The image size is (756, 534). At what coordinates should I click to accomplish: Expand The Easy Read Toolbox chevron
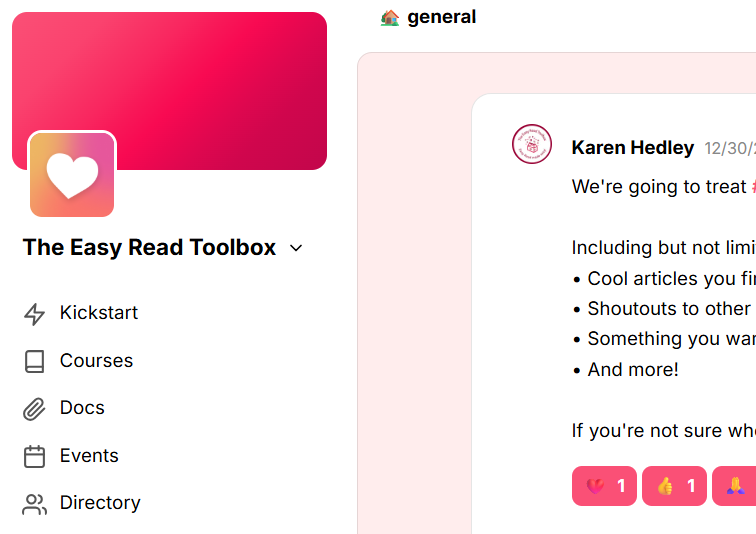coord(296,248)
